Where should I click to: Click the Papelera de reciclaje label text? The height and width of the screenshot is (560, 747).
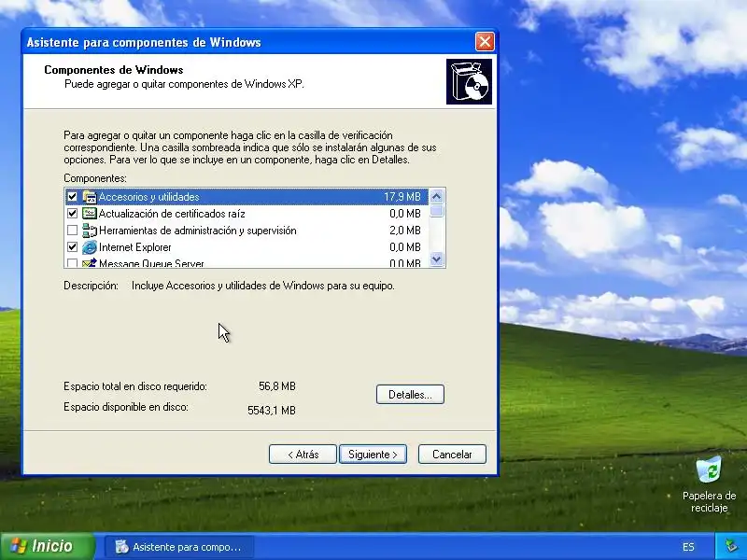click(709, 502)
